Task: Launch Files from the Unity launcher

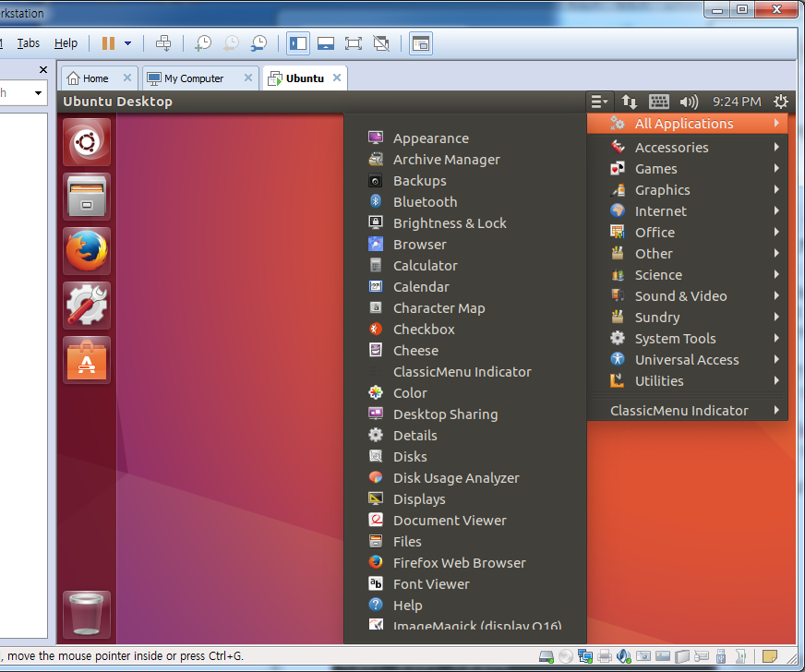Action: 87,197
